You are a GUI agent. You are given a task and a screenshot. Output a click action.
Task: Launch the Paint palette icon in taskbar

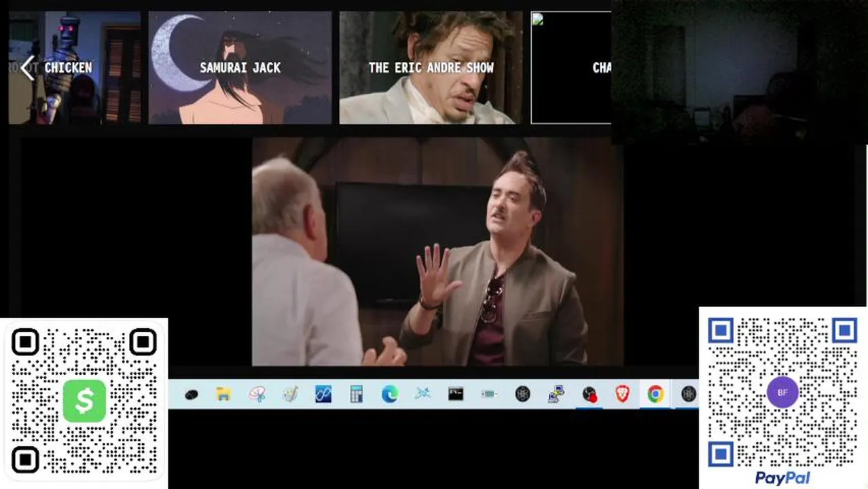290,394
